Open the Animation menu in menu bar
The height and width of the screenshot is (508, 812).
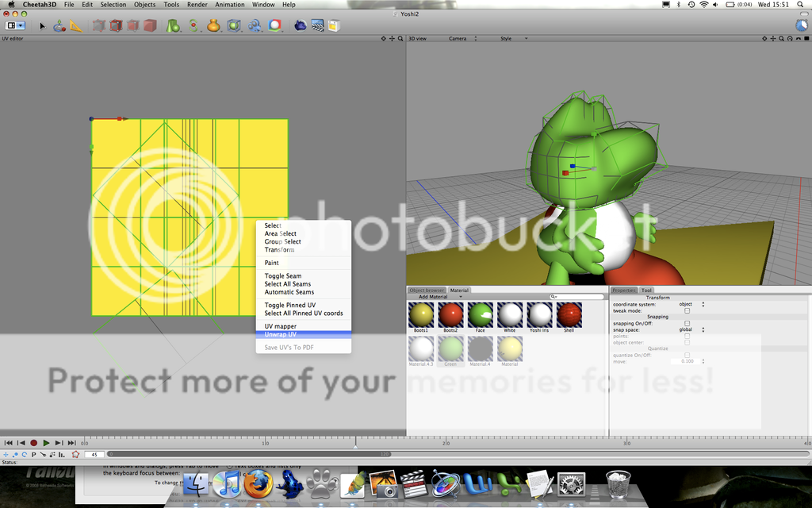pos(229,5)
